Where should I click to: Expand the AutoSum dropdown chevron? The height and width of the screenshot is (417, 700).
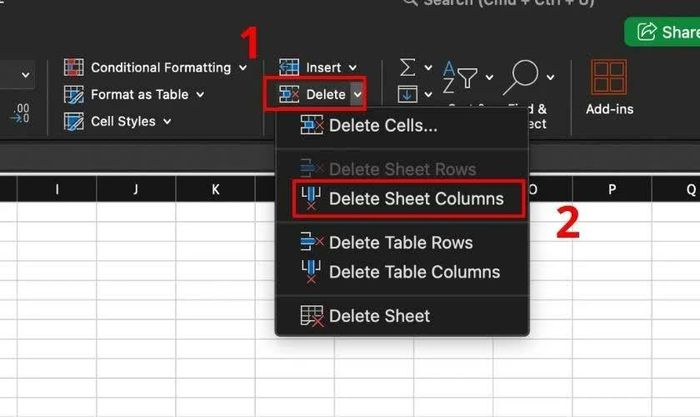[x=428, y=68]
